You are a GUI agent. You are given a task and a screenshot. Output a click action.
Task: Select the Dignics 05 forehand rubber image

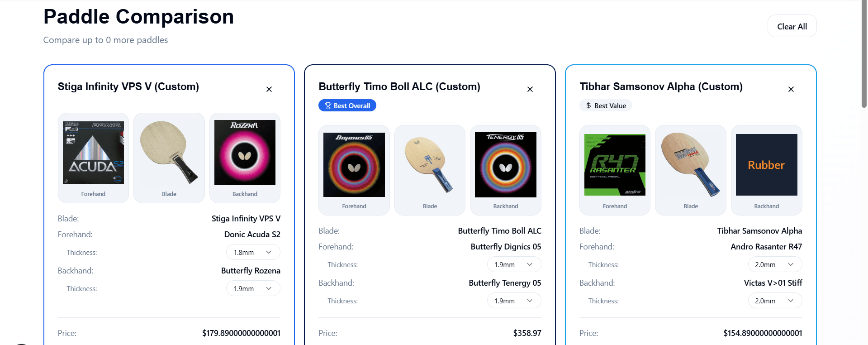pyautogui.click(x=354, y=165)
